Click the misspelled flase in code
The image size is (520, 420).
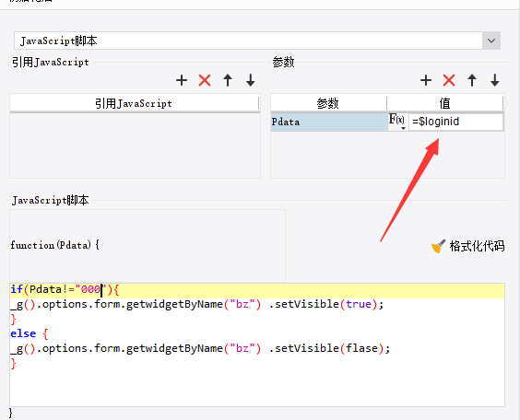pyautogui.click(x=361, y=348)
